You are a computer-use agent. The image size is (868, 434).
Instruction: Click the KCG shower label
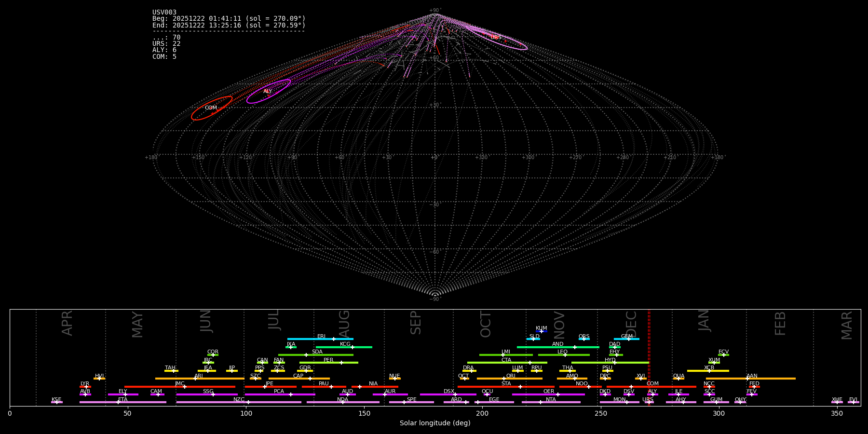pos(345,344)
